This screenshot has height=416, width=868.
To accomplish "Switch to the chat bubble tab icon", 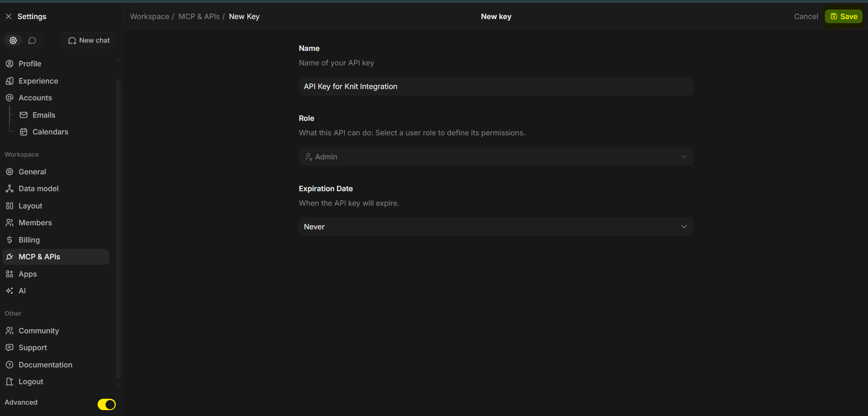I will (32, 40).
